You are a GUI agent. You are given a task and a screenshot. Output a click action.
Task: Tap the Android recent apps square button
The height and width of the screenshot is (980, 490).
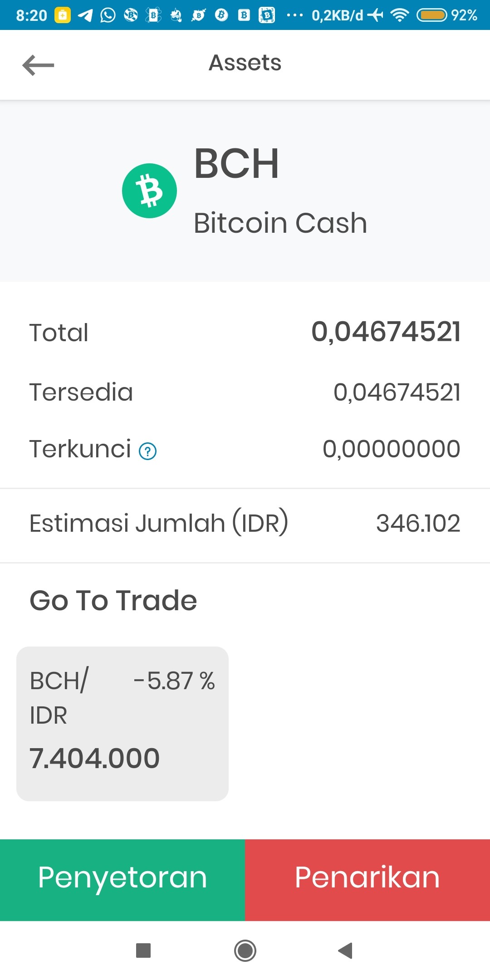(143, 950)
